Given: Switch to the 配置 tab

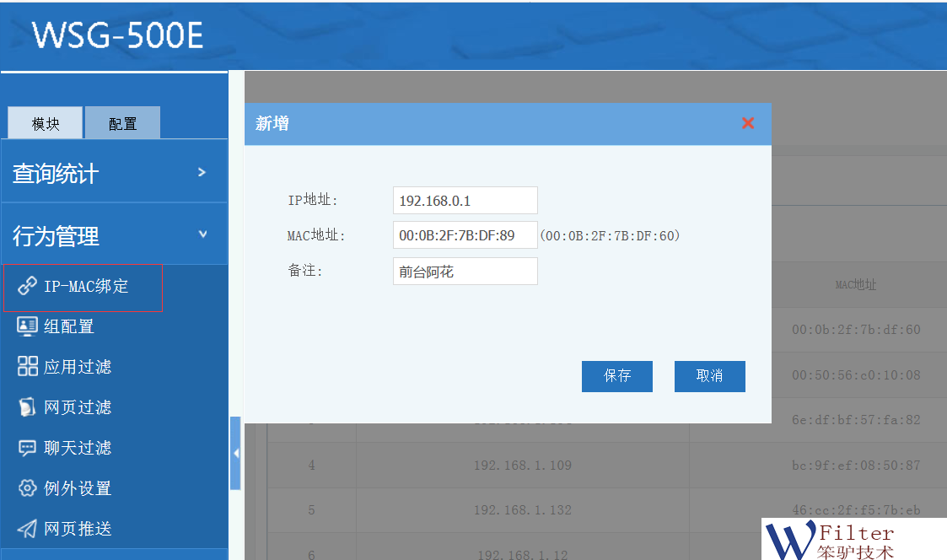Looking at the screenshot, I should pyautogui.click(x=122, y=123).
